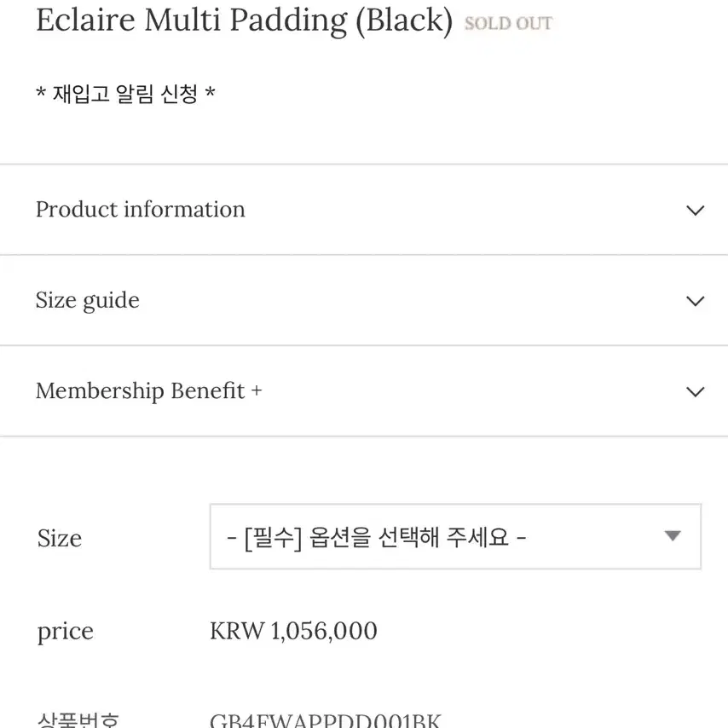Click the Size guide chevron arrow

(x=695, y=301)
